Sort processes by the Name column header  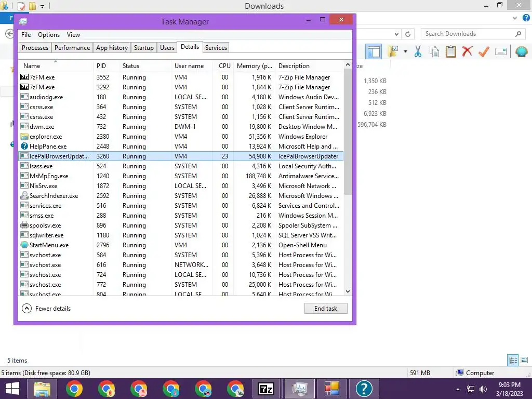(x=56, y=66)
